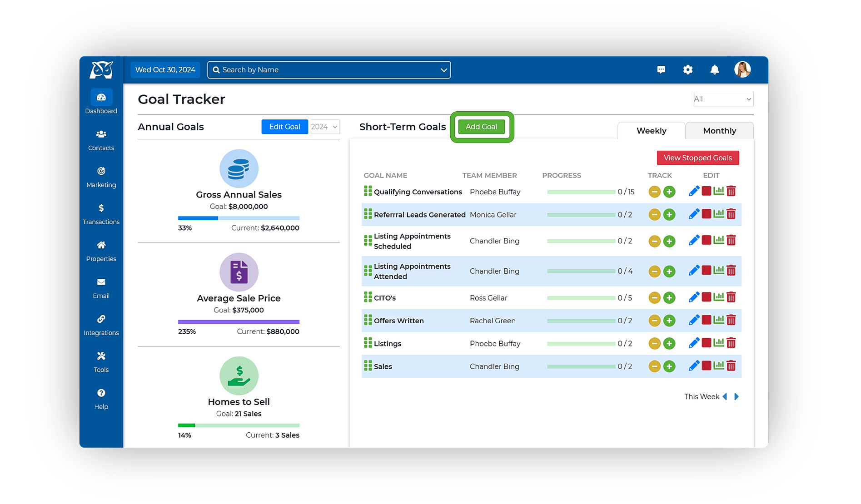Click the Add Goal button
Image resolution: width=861 pixels, height=504 pixels.
coord(481,127)
